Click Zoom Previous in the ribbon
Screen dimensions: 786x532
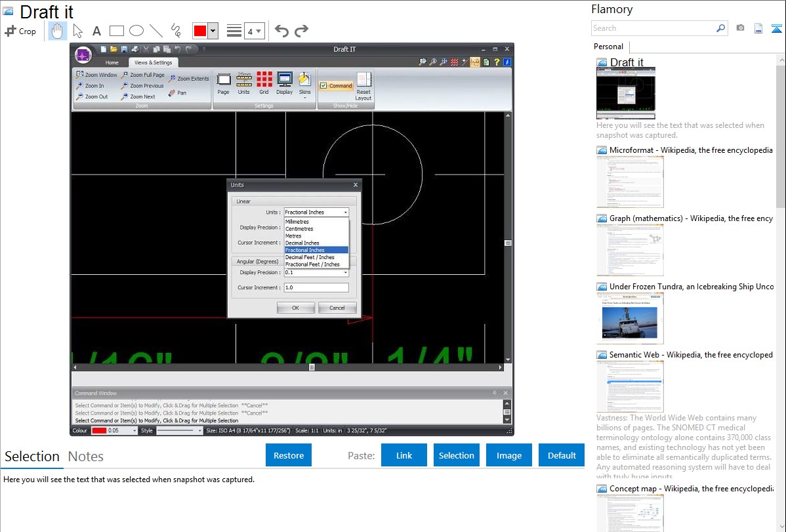coord(142,86)
